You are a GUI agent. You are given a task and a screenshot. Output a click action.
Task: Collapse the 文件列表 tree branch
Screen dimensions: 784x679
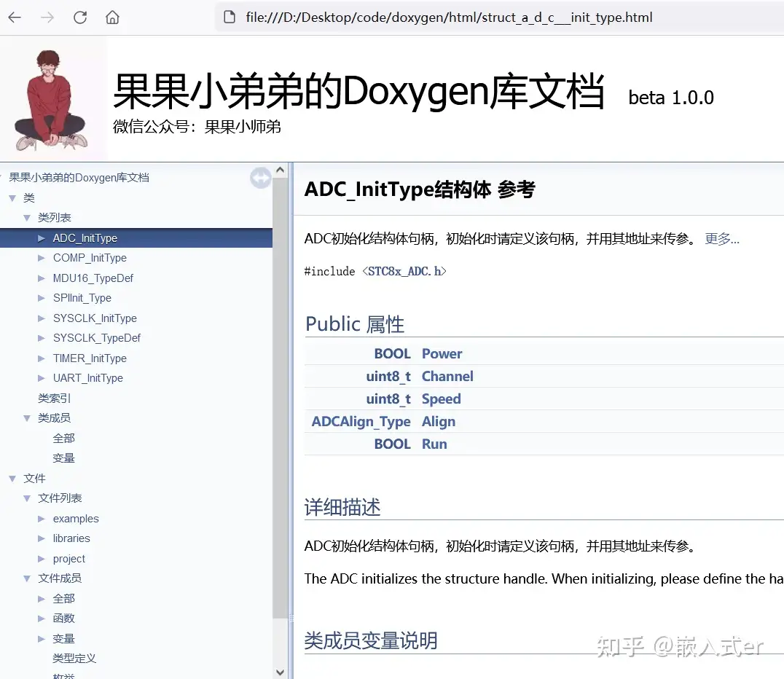27,498
